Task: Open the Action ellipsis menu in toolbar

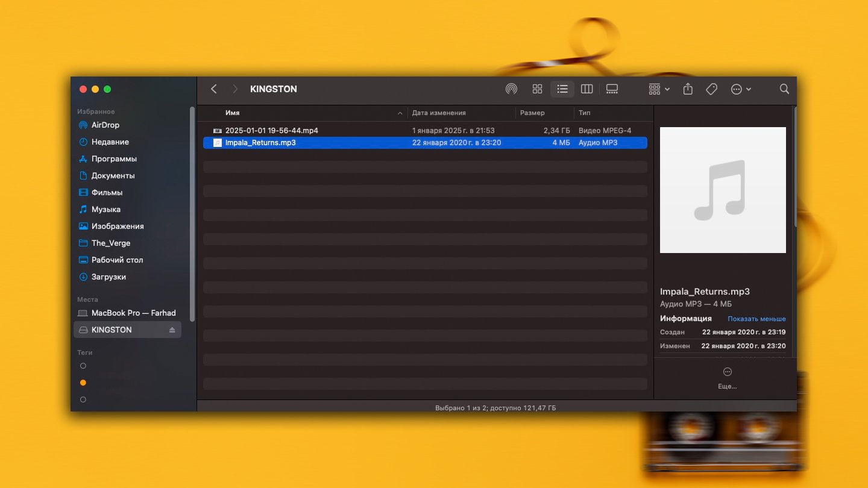Action: click(x=741, y=89)
